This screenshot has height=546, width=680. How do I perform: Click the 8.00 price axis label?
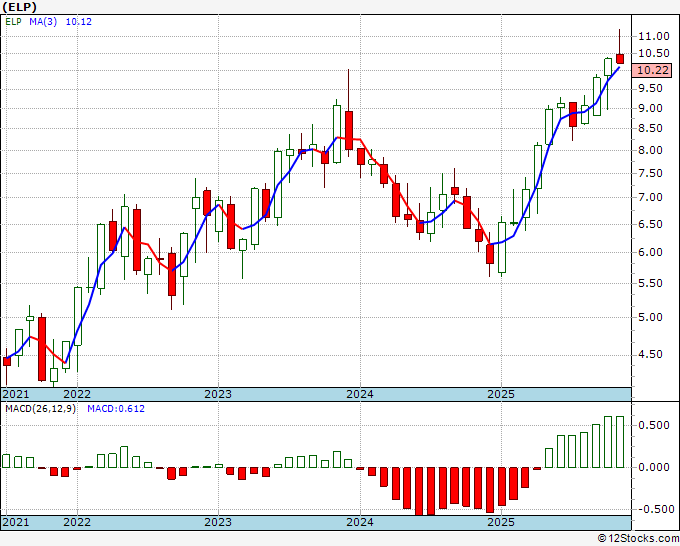651,150
